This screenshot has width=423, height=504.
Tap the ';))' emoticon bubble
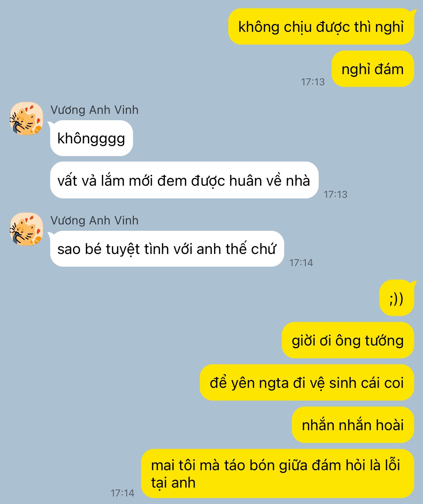pos(397,298)
